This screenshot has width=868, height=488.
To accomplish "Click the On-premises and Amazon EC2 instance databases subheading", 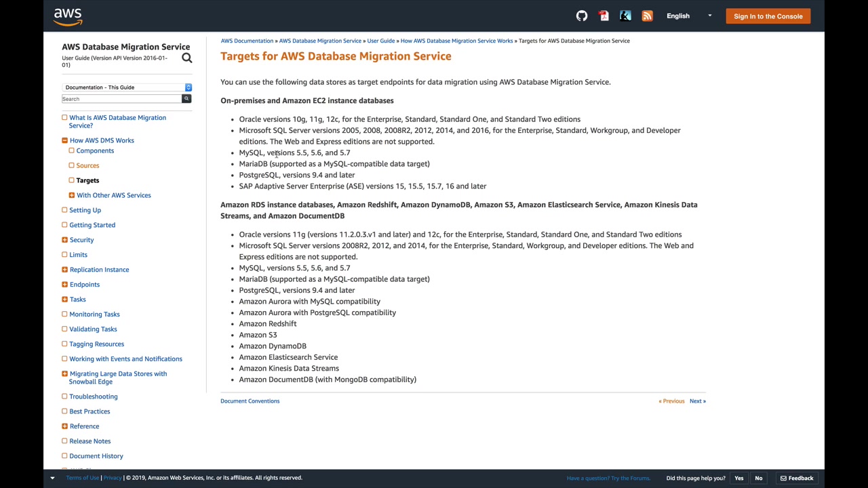I will (x=307, y=100).
